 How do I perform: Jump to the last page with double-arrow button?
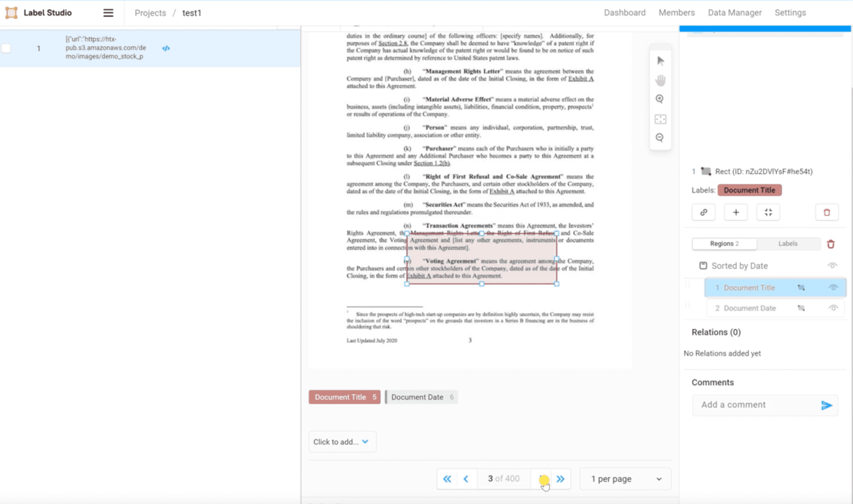point(561,478)
